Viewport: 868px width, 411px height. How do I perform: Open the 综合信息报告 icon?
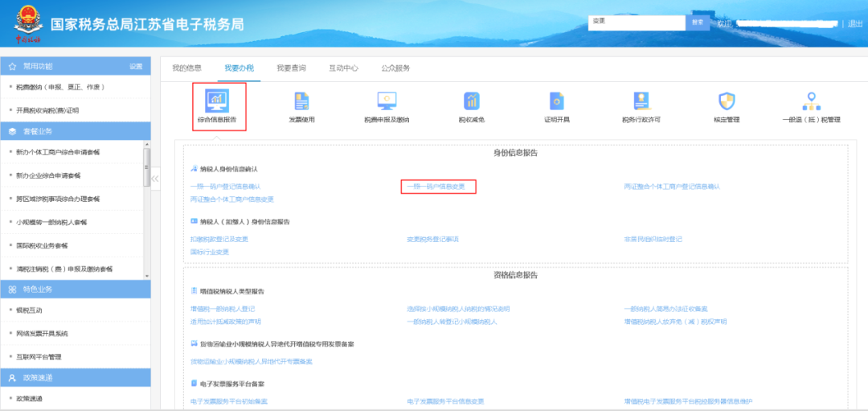pos(217,101)
